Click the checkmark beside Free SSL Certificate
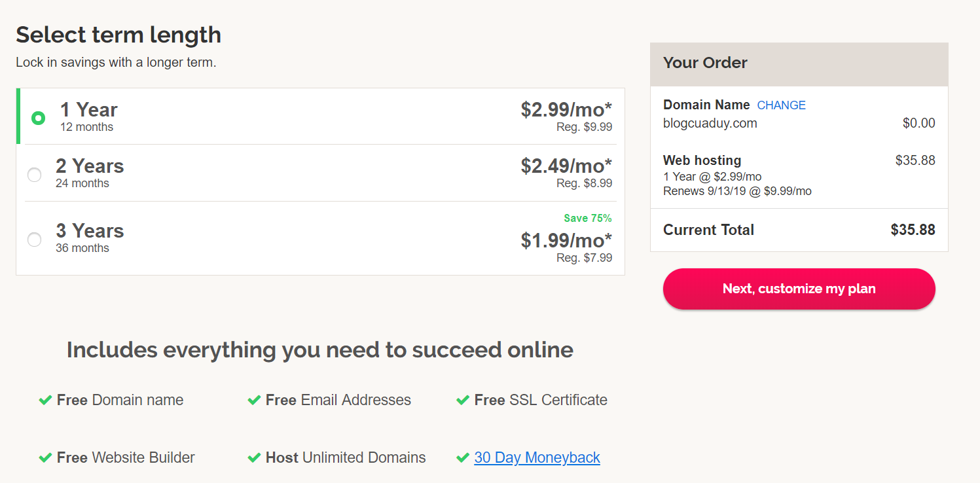This screenshot has width=980, height=483. [x=462, y=400]
